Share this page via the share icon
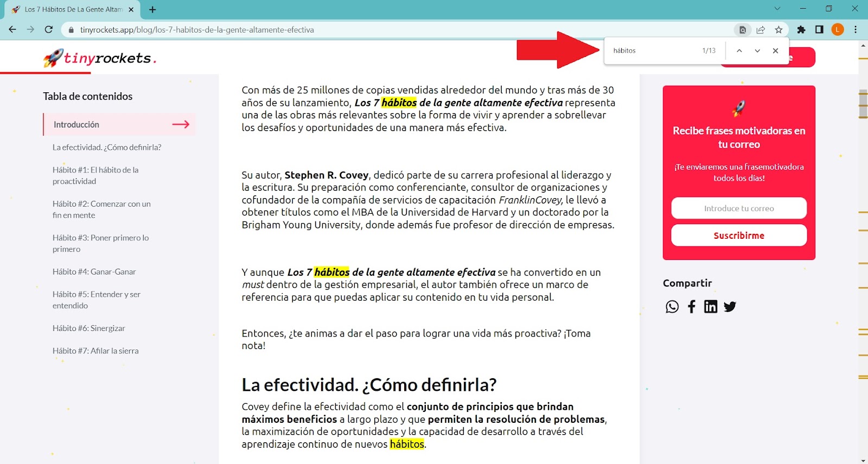The height and width of the screenshot is (464, 868). tap(761, 30)
